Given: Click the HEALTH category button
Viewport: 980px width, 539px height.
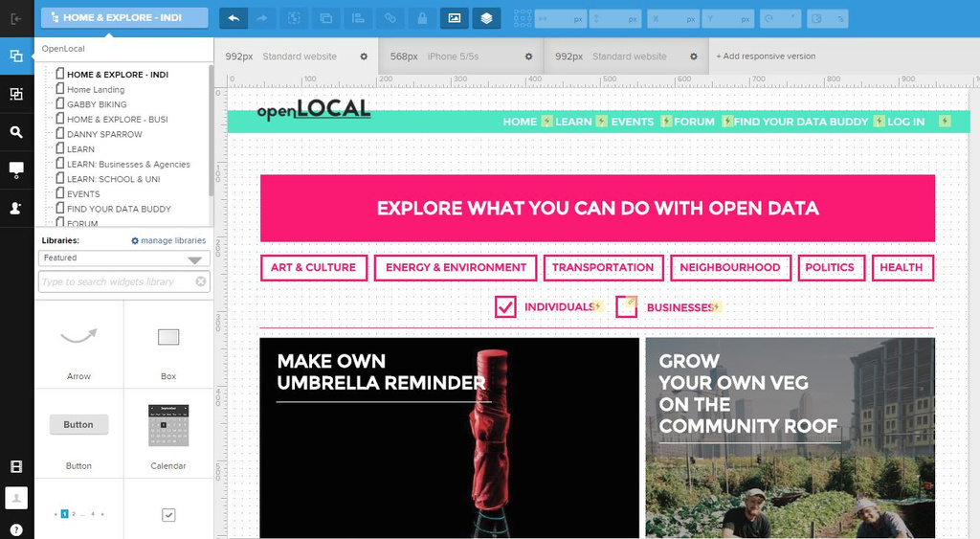Looking at the screenshot, I should click(902, 268).
